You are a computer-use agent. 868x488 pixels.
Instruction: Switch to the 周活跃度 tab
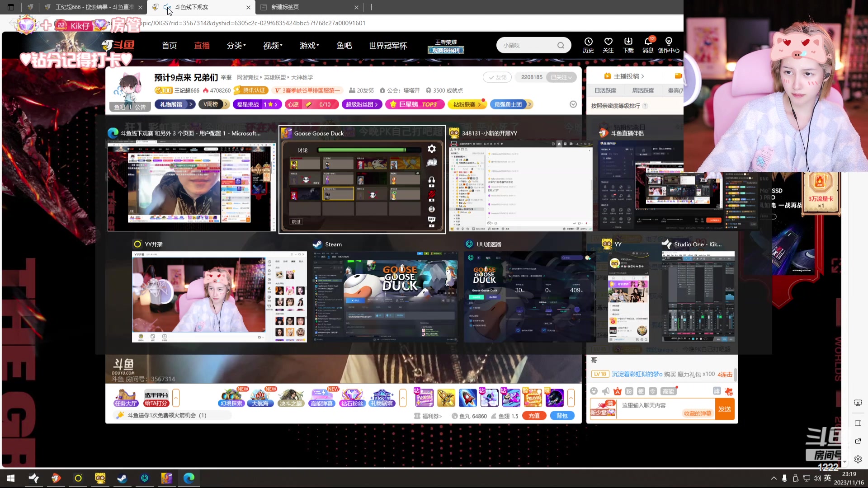(x=643, y=90)
